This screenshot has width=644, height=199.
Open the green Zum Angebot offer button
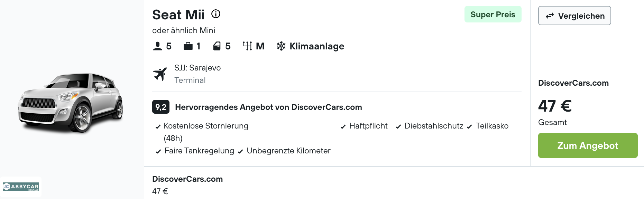tap(588, 145)
